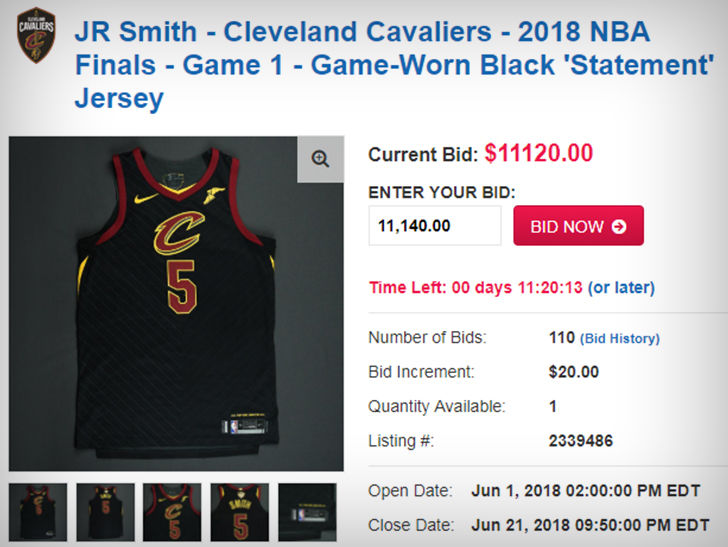This screenshot has height=547, width=728.
Task: Place bid with the BID NOW button
Action: [x=578, y=226]
